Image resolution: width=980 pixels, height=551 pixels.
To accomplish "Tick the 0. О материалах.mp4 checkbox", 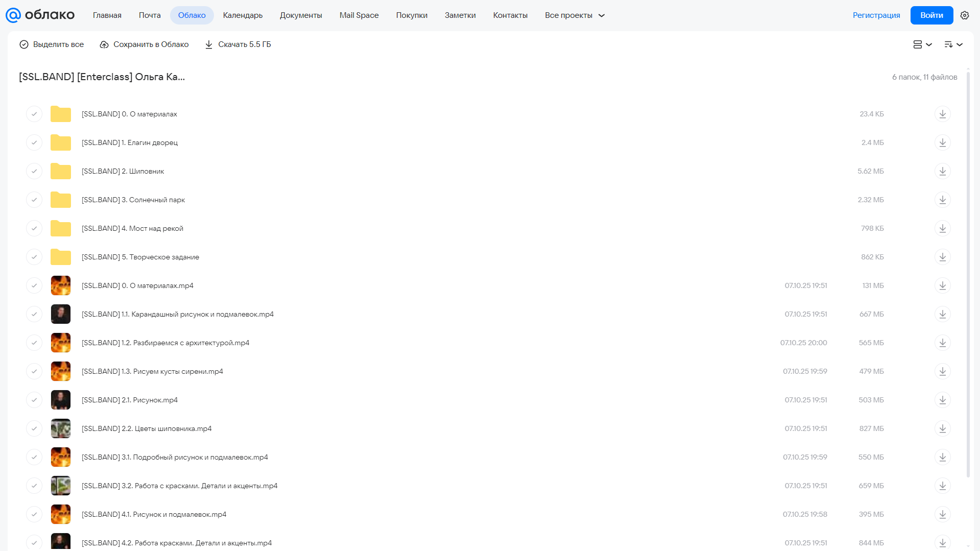I will [34, 285].
